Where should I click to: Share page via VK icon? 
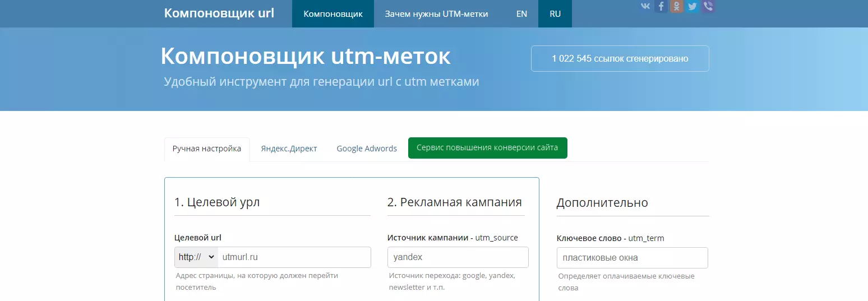646,6
